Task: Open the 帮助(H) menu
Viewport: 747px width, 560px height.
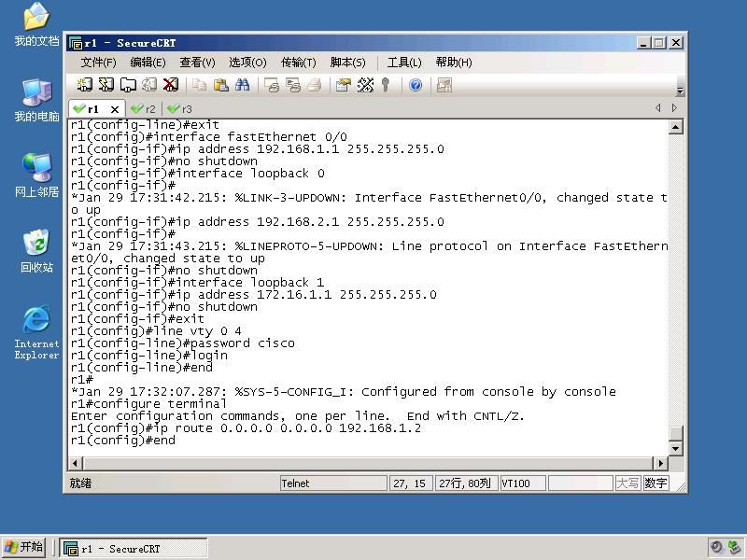Action: (454, 63)
